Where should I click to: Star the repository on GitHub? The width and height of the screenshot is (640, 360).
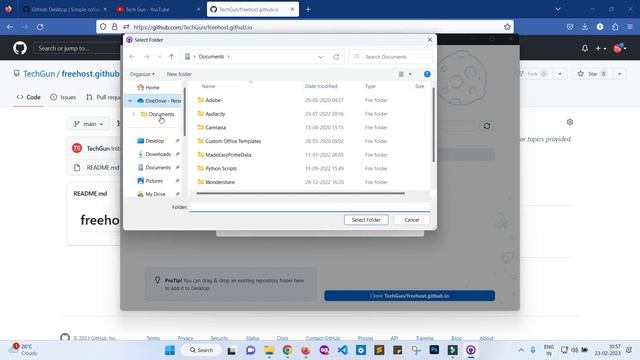592,74
